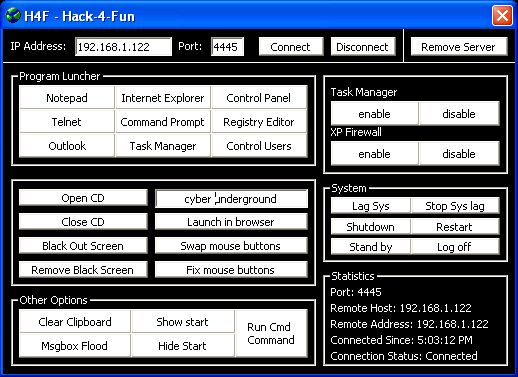Click the Lag Sys button
The width and height of the screenshot is (518, 377).
[x=371, y=206]
